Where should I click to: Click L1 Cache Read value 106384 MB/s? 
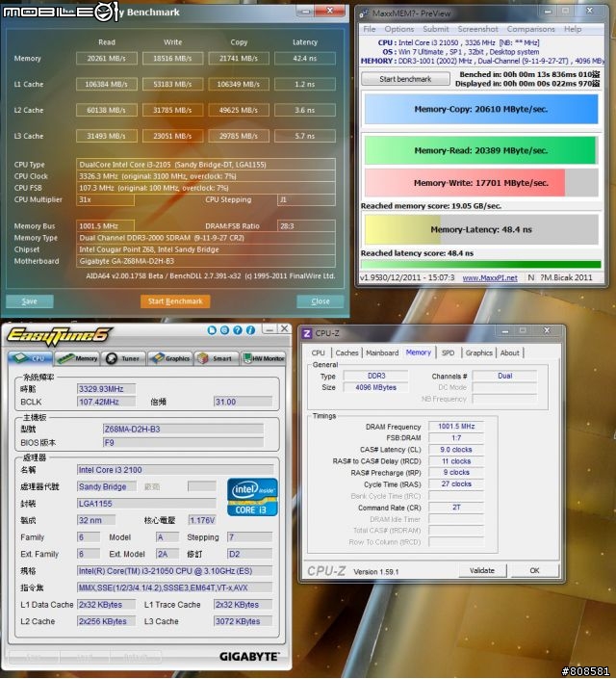pyautogui.click(x=107, y=84)
